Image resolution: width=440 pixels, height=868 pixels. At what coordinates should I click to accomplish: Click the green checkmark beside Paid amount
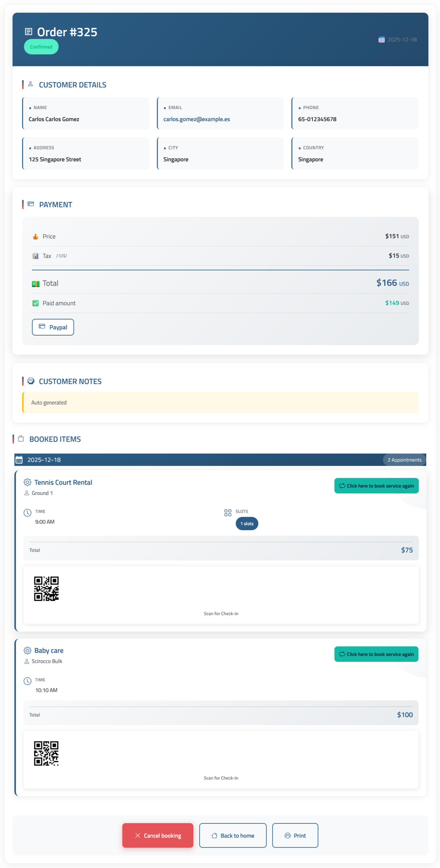coord(35,303)
